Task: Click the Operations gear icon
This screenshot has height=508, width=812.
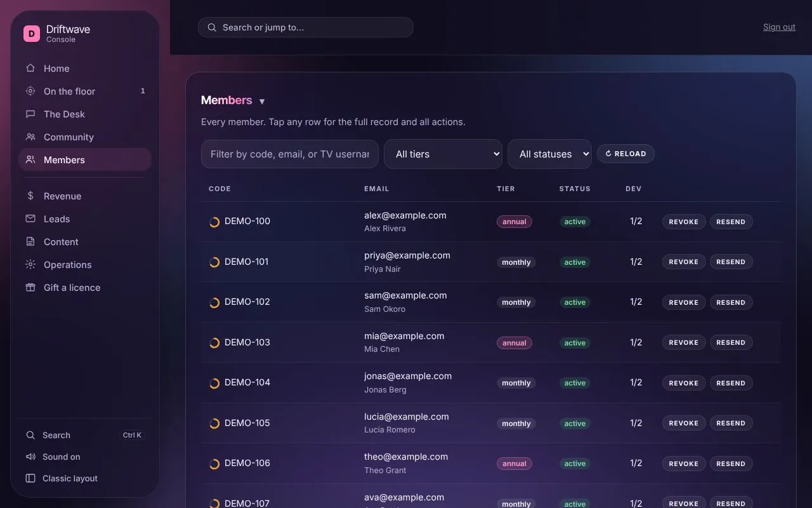Action: (30, 264)
